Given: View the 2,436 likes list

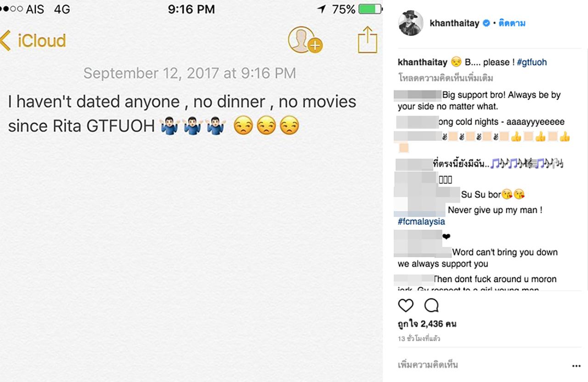Looking at the screenshot, I should (x=427, y=324).
